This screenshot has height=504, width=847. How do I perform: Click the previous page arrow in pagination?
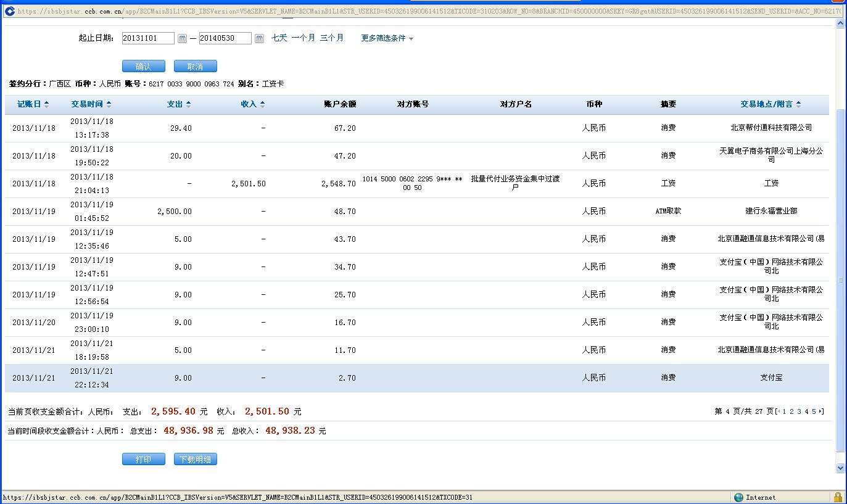click(779, 411)
